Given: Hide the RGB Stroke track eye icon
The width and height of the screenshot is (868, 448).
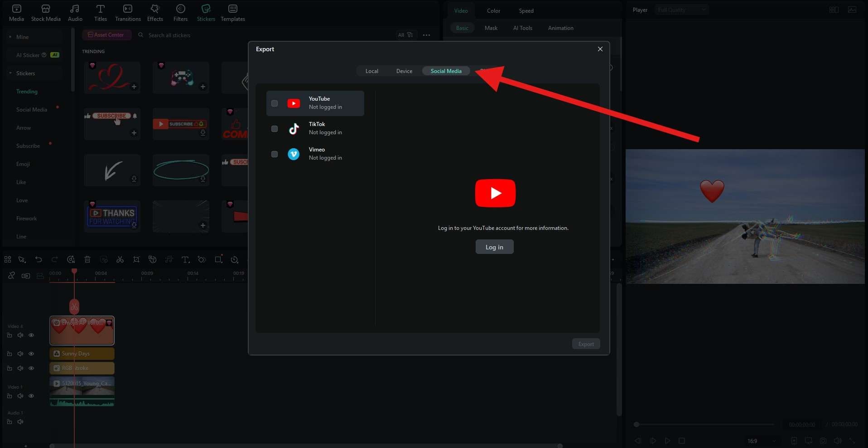Looking at the screenshot, I should (31, 368).
